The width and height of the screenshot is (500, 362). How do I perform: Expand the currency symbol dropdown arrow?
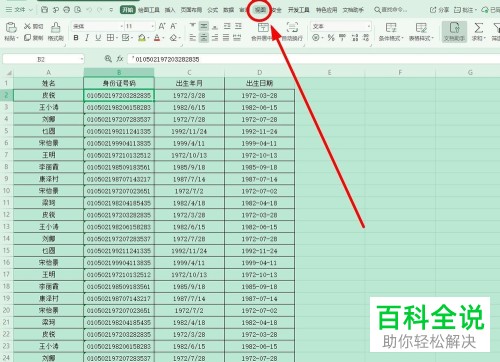322,38
